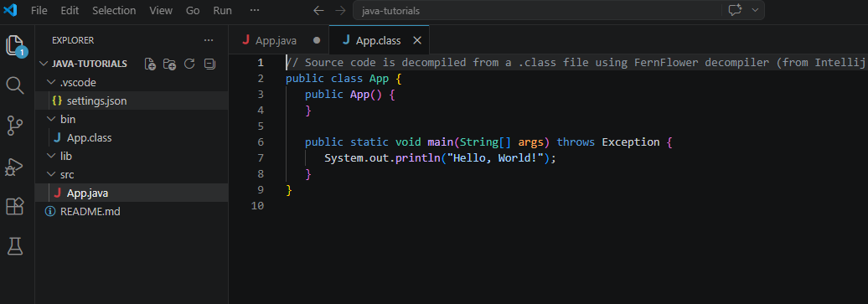The height and width of the screenshot is (304, 868).
Task: Open the Run and Debug view icon
Action: click(x=15, y=167)
